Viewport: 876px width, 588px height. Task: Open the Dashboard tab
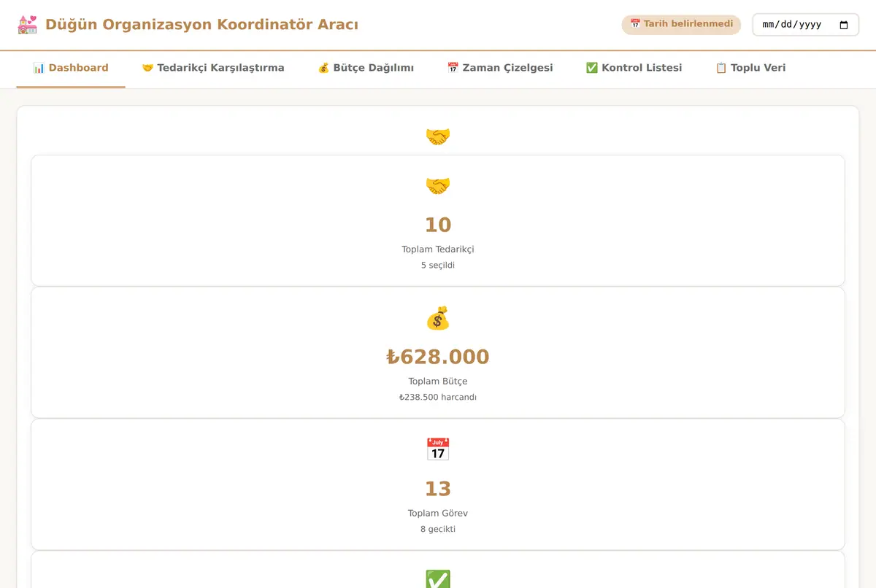click(x=71, y=68)
